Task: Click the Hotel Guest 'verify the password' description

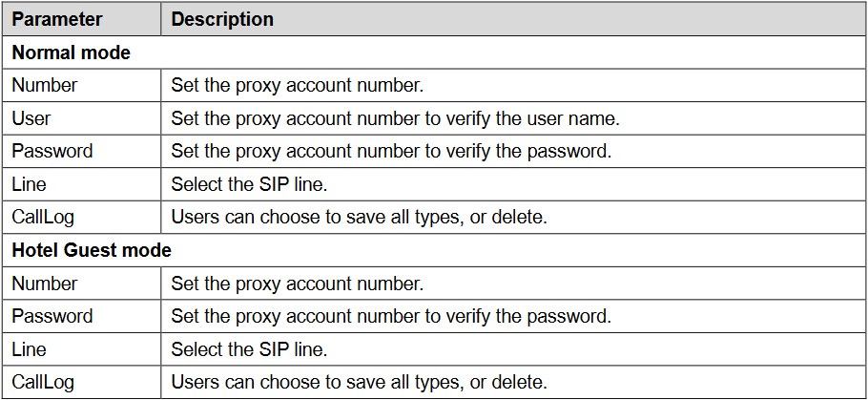Action: pos(391,316)
